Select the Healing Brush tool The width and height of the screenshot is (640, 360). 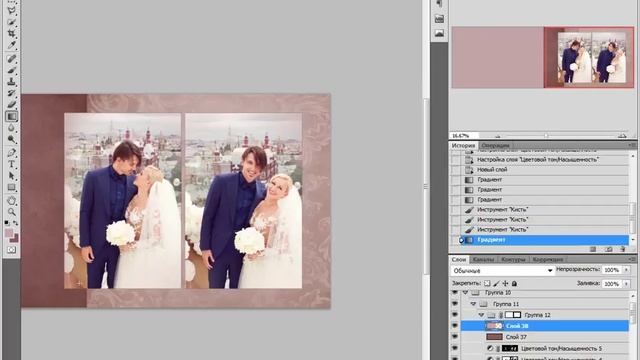point(11,58)
